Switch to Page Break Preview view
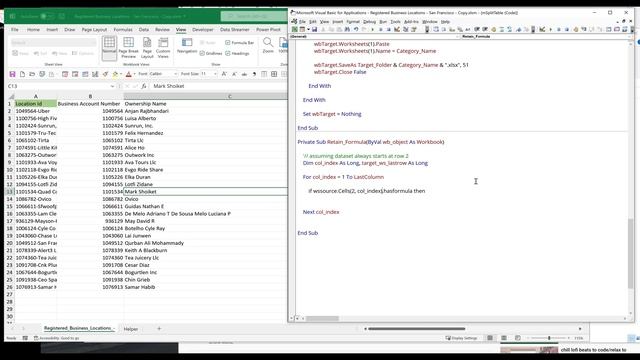Image resolution: width=640 pixels, height=360 pixels. pos(128,48)
